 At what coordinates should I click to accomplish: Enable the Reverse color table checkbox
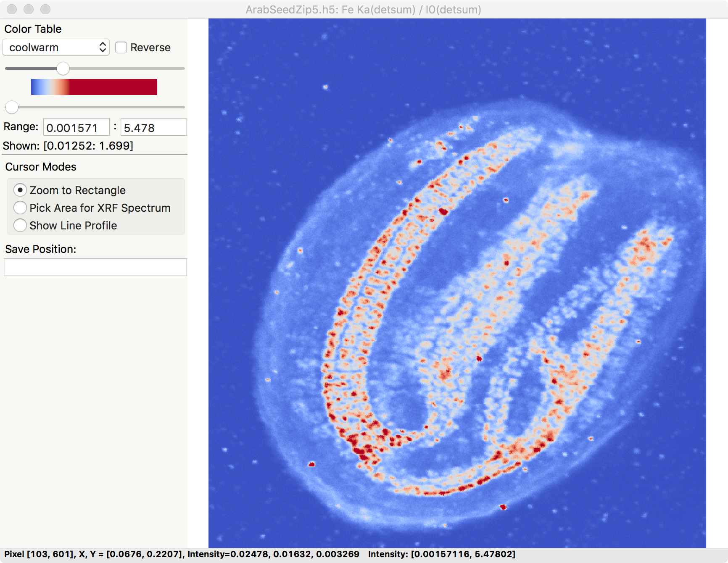coord(121,47)
